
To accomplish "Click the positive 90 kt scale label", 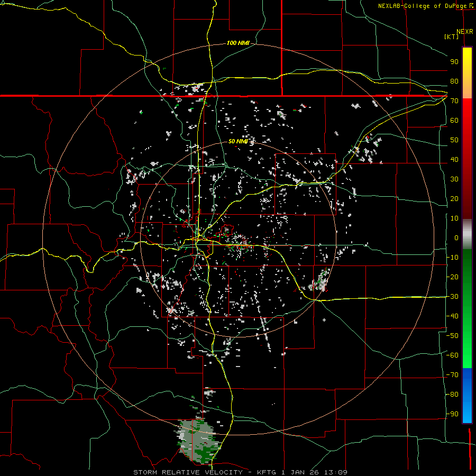I will click(454, 62).
